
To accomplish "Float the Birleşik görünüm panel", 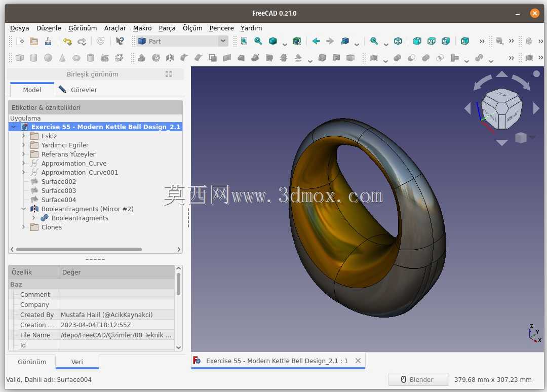I will 169,74.
